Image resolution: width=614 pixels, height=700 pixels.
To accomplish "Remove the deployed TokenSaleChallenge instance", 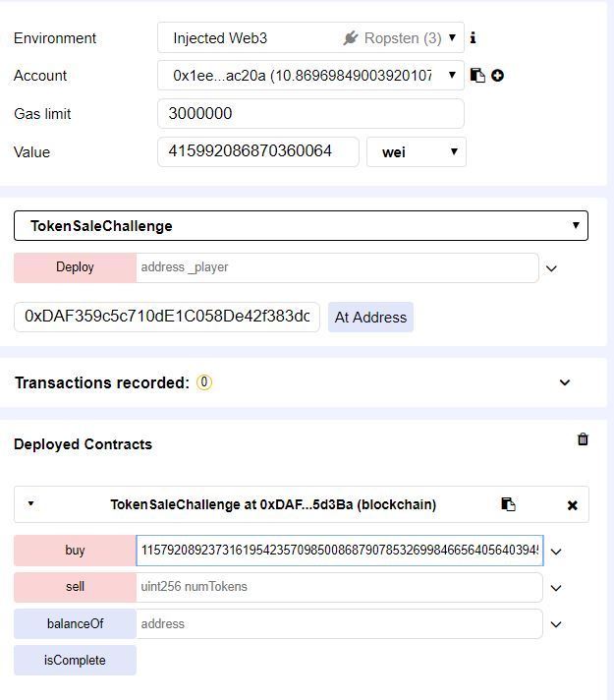I will tap(573, 505).
